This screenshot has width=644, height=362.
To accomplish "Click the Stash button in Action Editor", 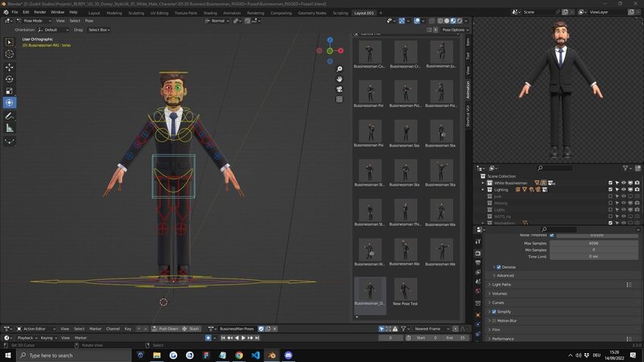I will coord(191,328).
